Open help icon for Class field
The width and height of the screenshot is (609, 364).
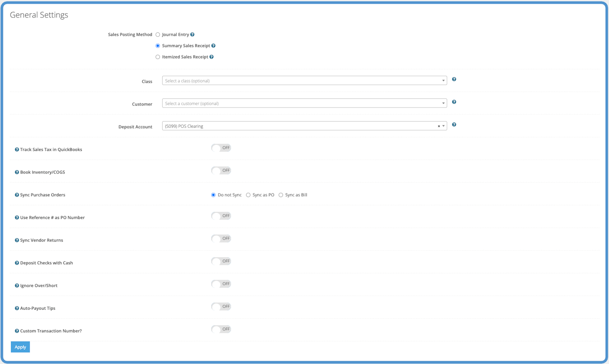point(454,79)
